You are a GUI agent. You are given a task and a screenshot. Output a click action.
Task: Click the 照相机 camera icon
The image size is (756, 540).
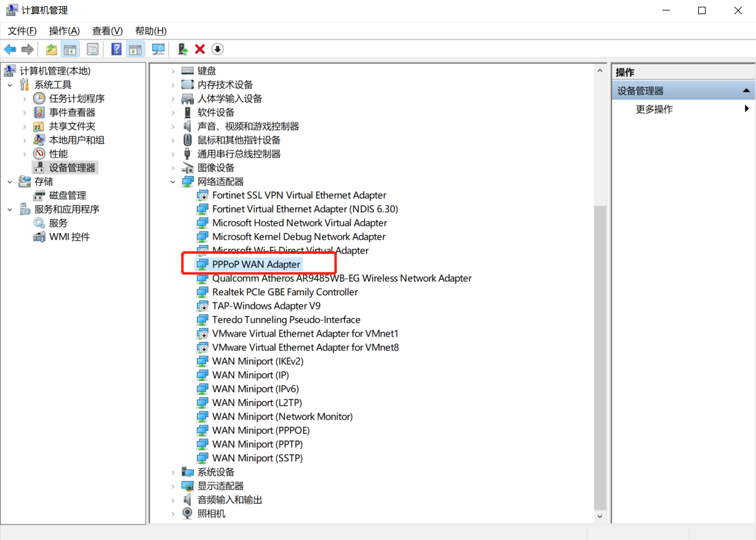(x=188, y=514)
